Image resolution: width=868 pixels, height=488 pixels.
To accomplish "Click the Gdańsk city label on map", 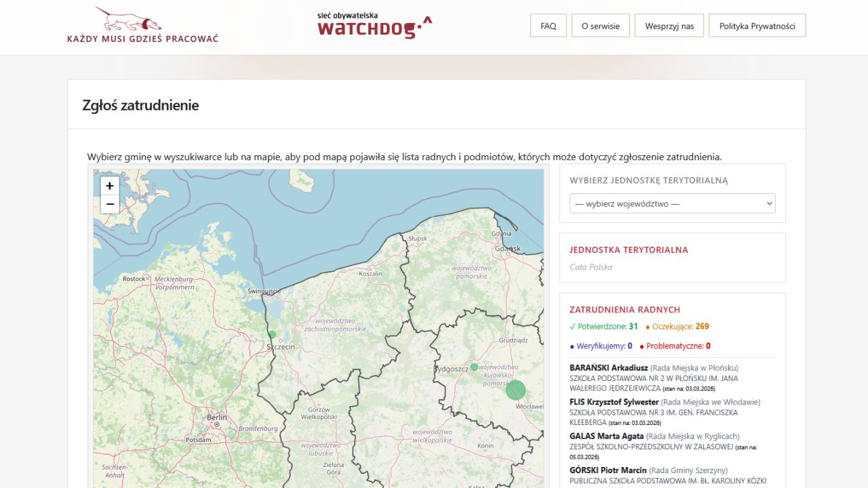I will click(x=508, y=249).
